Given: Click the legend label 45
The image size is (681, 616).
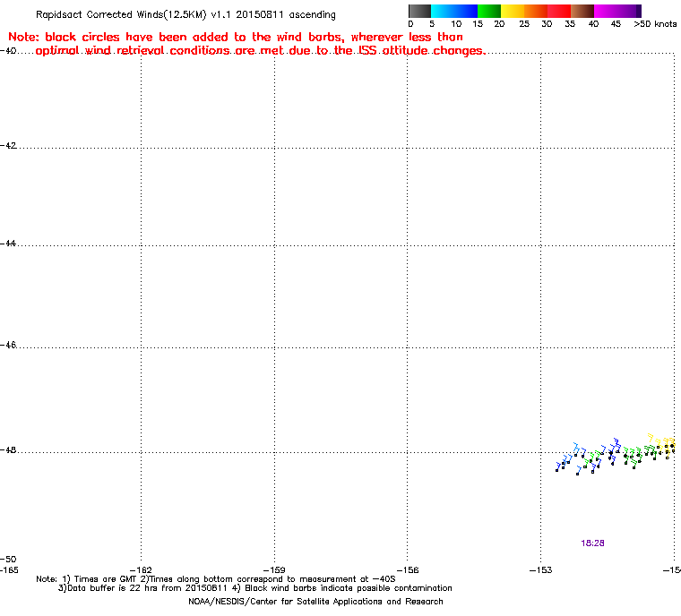Looking at the screenshot, I should click(x=616, y=24).
